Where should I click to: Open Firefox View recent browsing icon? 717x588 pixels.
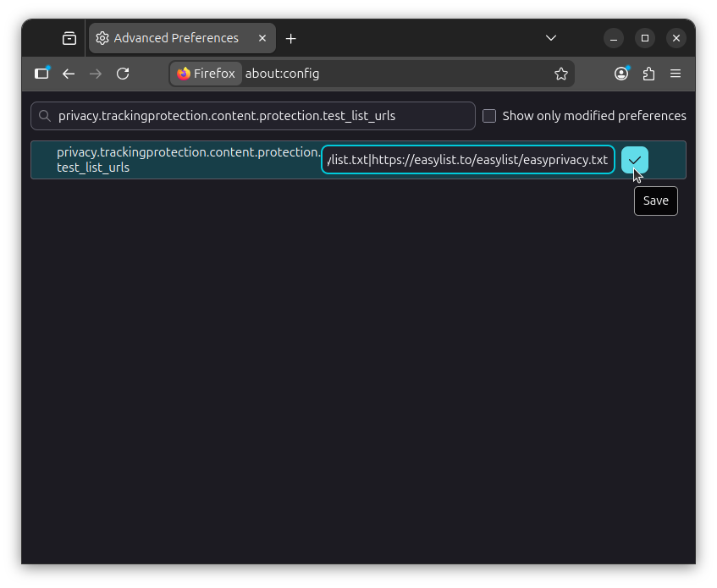(69, 39)
